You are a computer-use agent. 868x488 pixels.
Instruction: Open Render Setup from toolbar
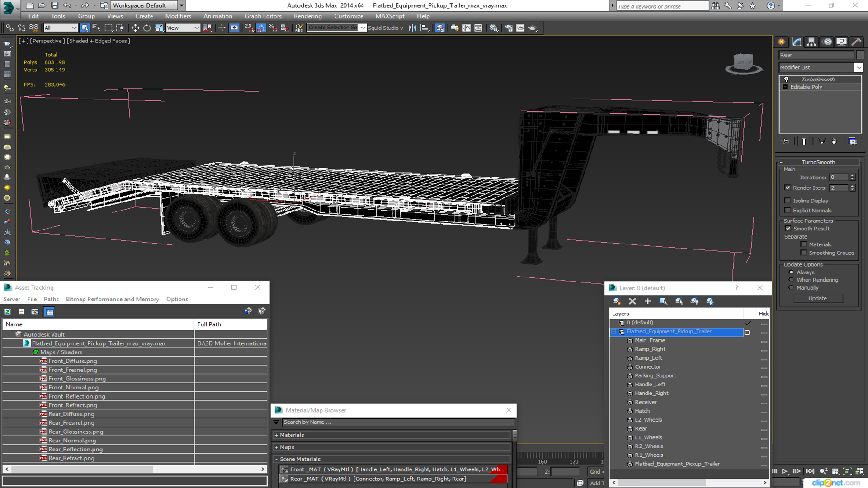(509, 28)
